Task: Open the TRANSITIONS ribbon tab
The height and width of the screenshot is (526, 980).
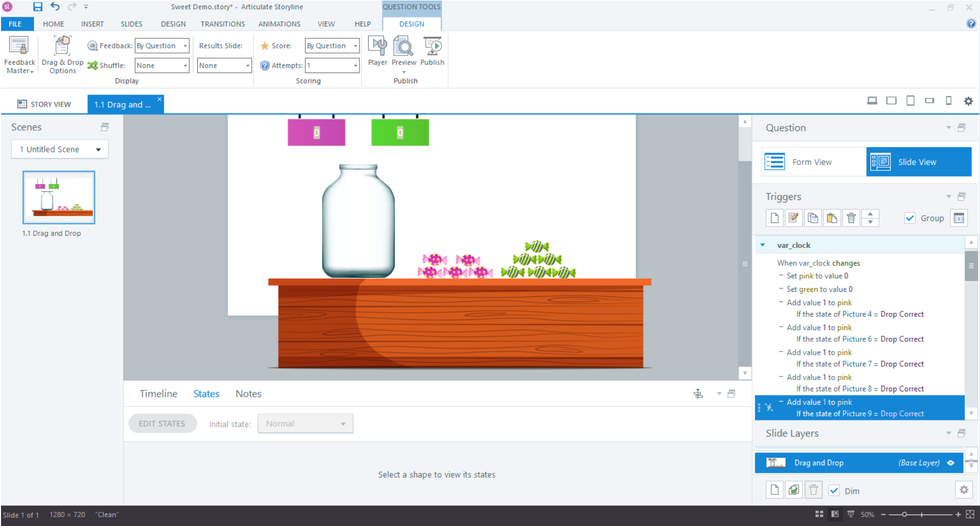Action: tap(222, 24)
